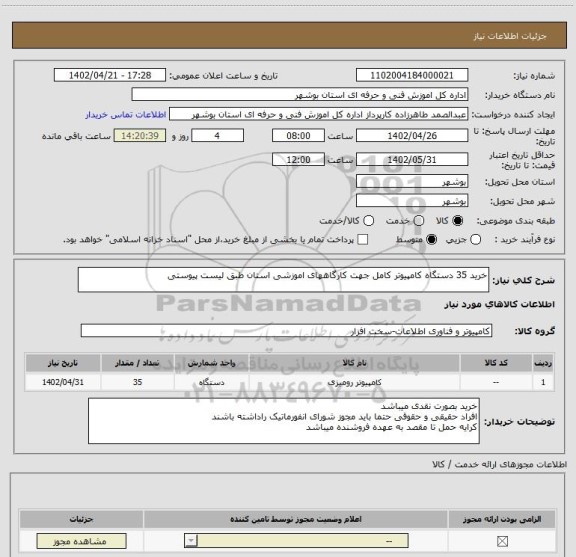Select the کالا radio button

pos(458,221)
